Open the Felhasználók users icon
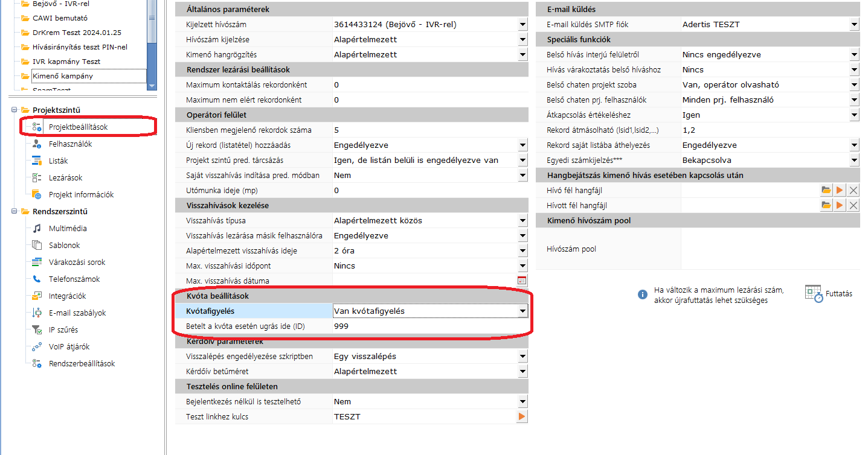 (x=37, y=144)
